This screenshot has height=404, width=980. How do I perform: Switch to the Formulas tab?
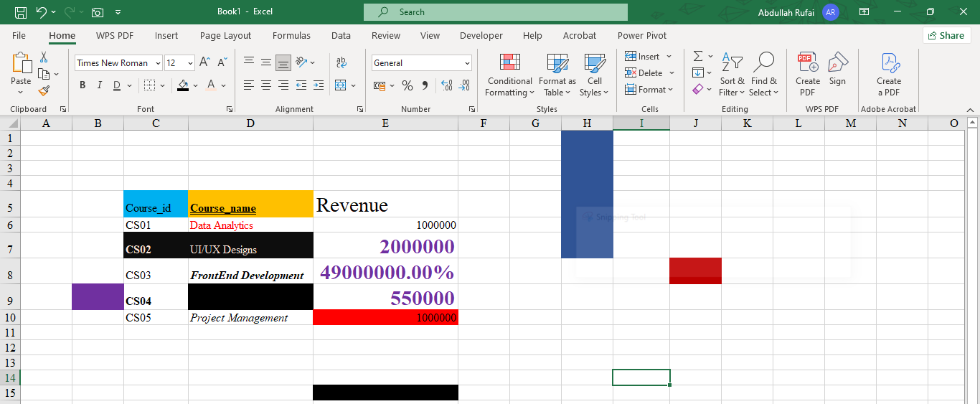[x=291, y=35]
